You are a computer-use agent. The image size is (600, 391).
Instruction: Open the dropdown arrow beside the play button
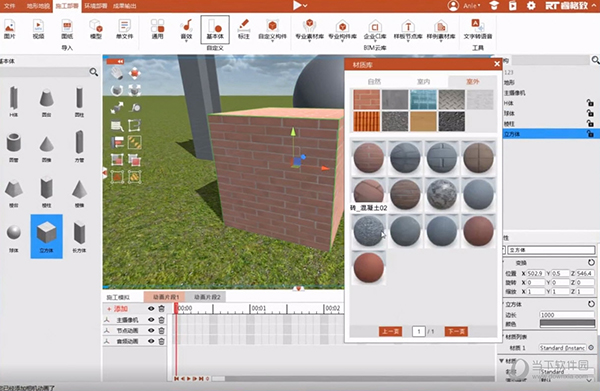305,6
